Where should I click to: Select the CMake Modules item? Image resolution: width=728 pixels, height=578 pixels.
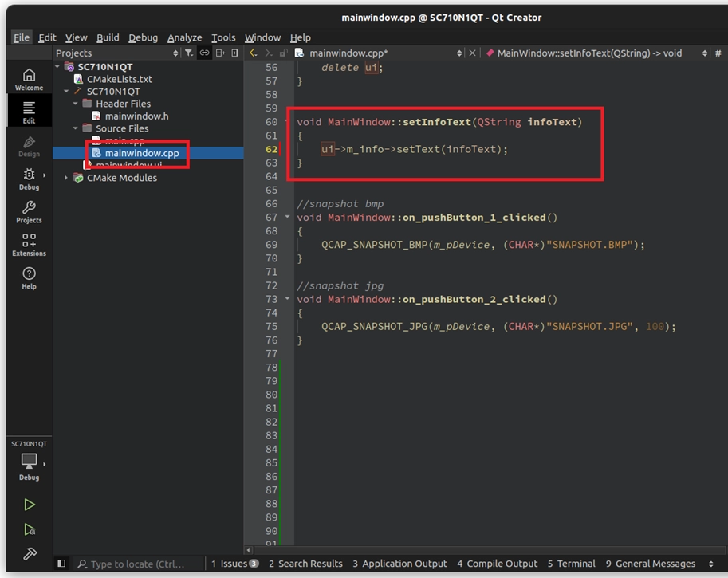122,178
